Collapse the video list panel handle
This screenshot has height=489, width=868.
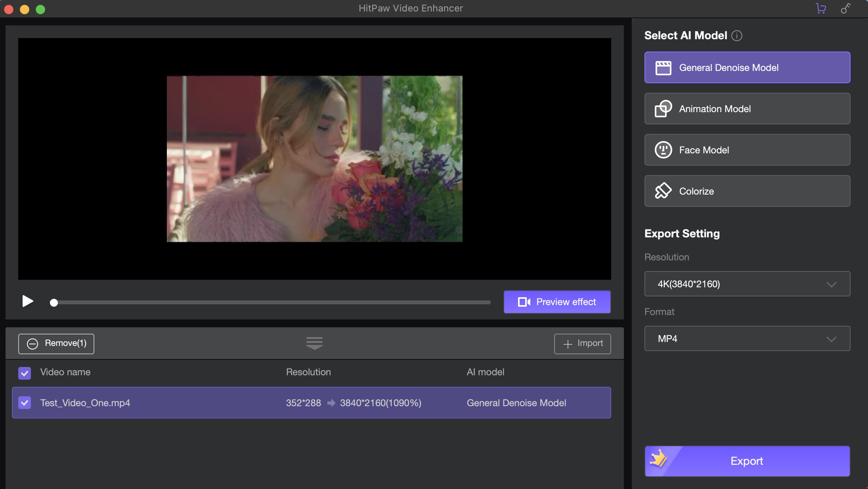pos(314,343)
